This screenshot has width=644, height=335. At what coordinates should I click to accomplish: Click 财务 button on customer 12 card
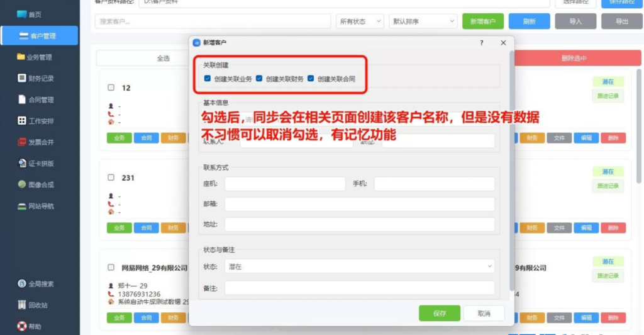click(x=174, y=138)
